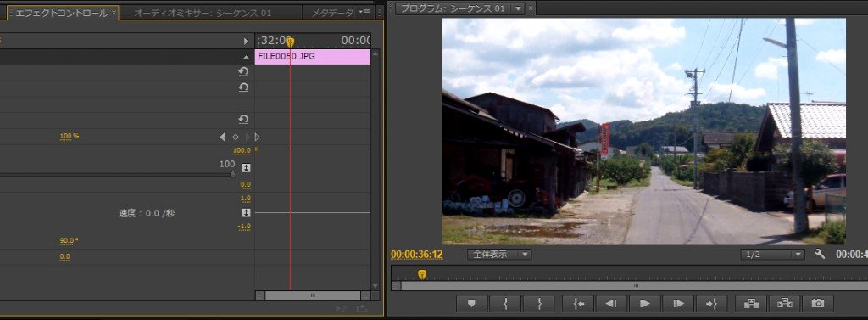This screenshot has width=868, height=320.
Task: Collapse the clip header triangle above reset icons
Action: pos(247,58)
